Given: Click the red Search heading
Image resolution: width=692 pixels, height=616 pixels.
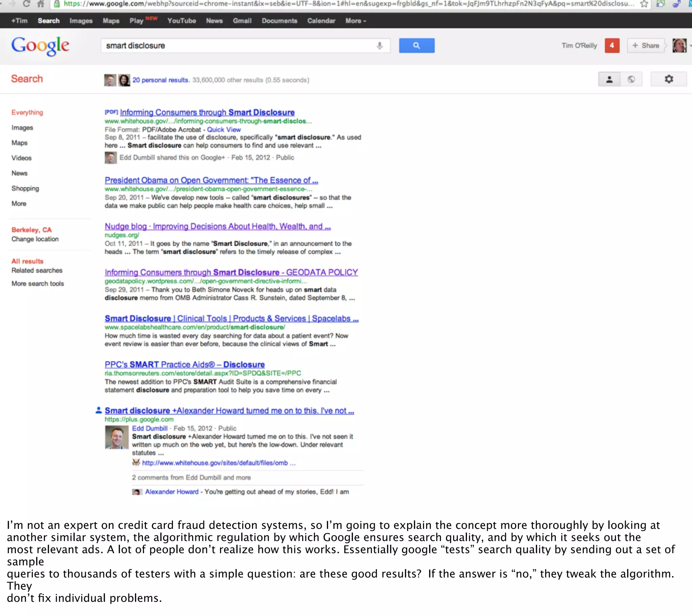Looking at the screenshot, I should pyautogui.click(x=27, y=79).
